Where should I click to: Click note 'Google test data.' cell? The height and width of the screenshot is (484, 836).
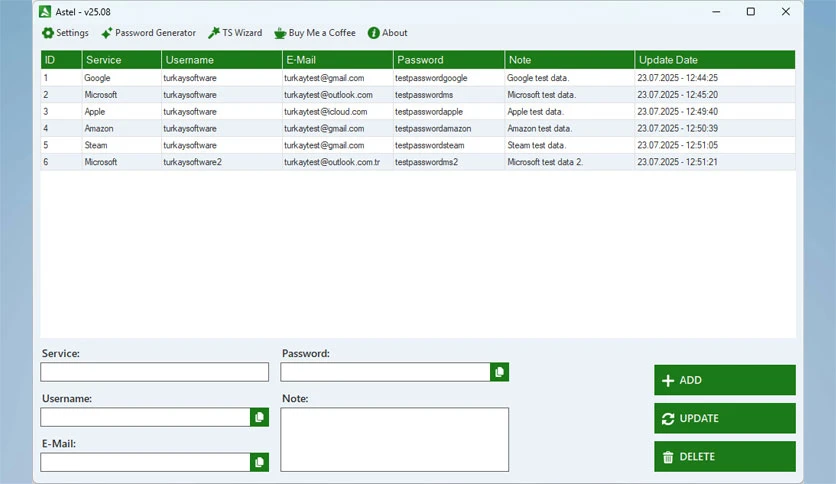(x=569, y=78)
